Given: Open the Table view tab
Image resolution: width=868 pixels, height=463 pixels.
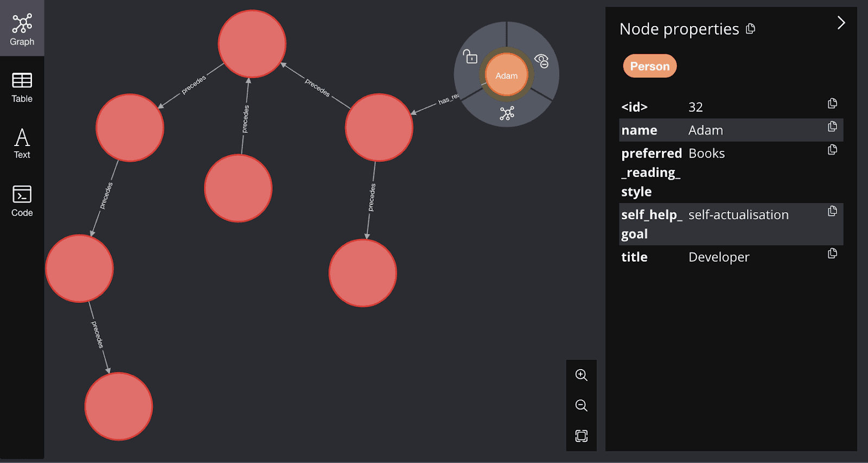Looking at the screenshot, I should [22, 87].
